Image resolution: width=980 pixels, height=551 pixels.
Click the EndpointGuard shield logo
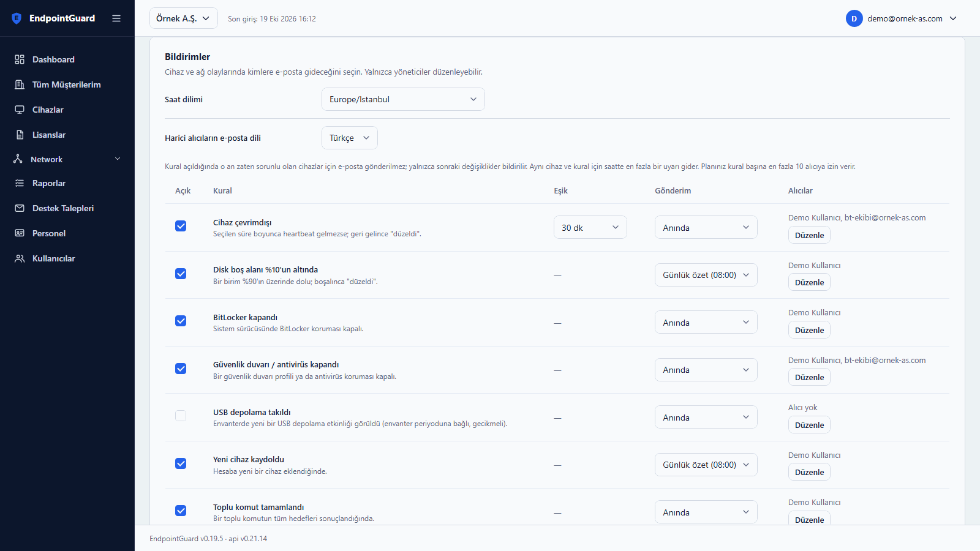point(17,18)
